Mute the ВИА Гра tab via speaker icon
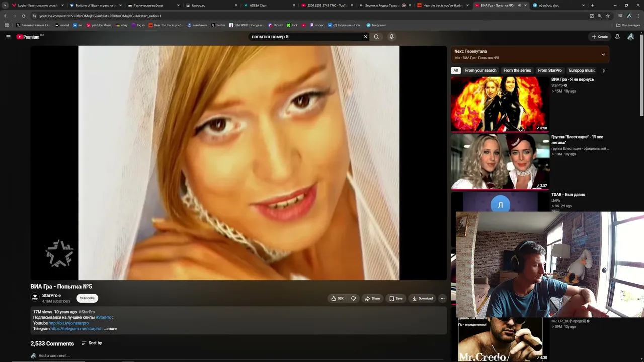This screenshot has height=362, width=644. tap(519, 5)
